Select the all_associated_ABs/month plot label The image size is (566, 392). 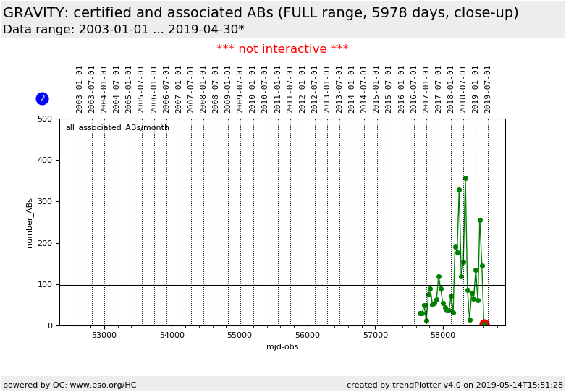117,128
